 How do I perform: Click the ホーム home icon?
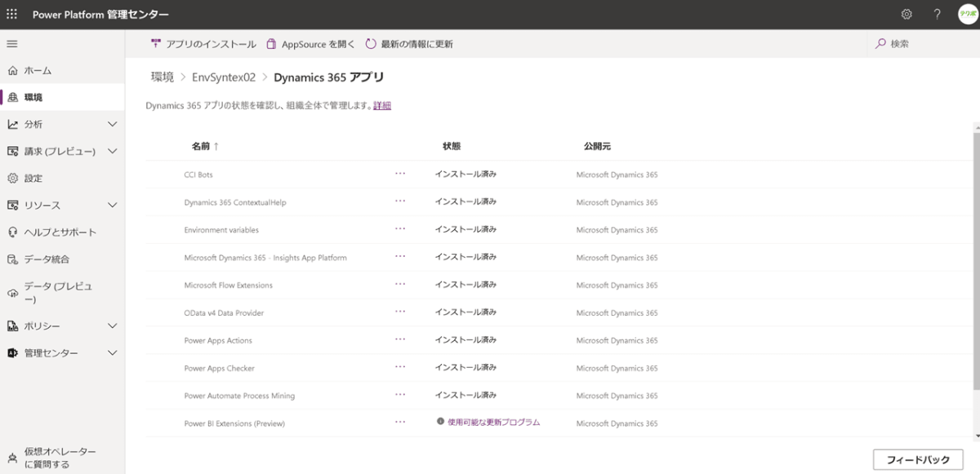click(12, 70)
